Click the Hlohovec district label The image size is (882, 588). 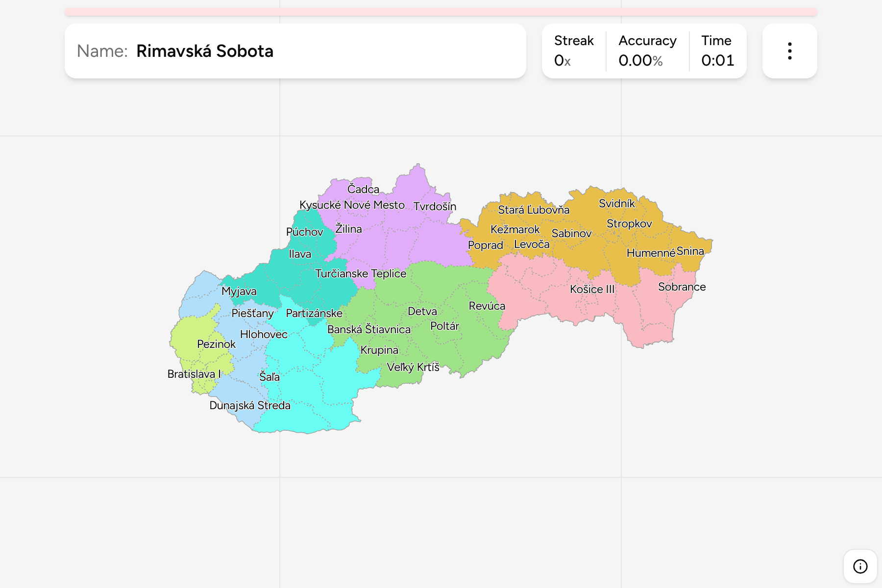click(264, 334)
